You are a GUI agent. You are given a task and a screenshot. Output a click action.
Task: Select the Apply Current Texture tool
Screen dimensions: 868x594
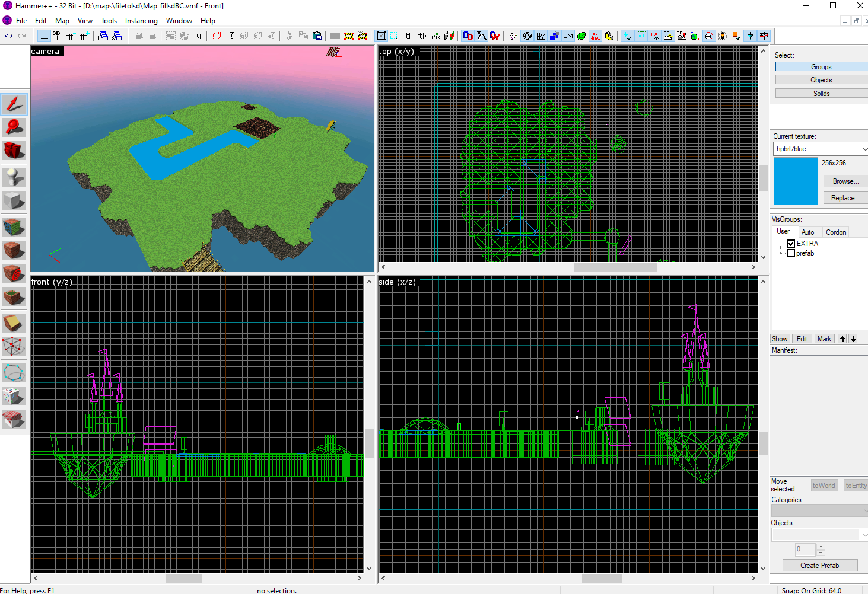pyautogui.click(x=14, y=250)
